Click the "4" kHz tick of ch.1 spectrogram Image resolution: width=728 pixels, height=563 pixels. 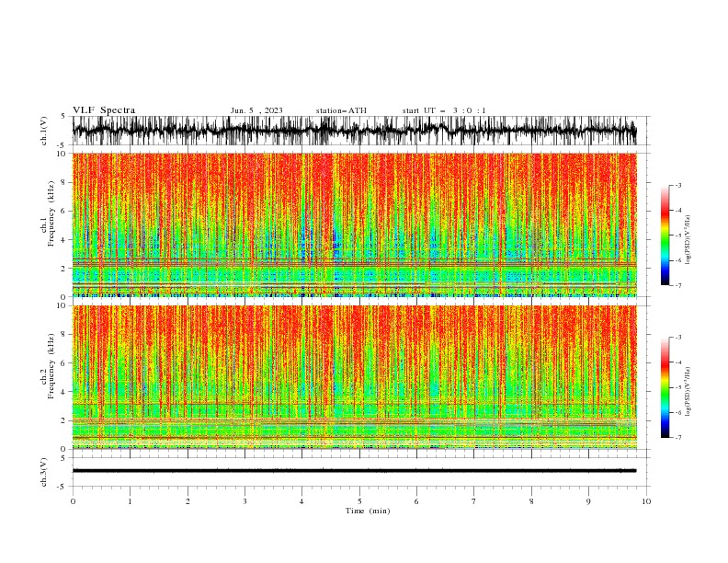pyautogui.click(x=64, y=240)
